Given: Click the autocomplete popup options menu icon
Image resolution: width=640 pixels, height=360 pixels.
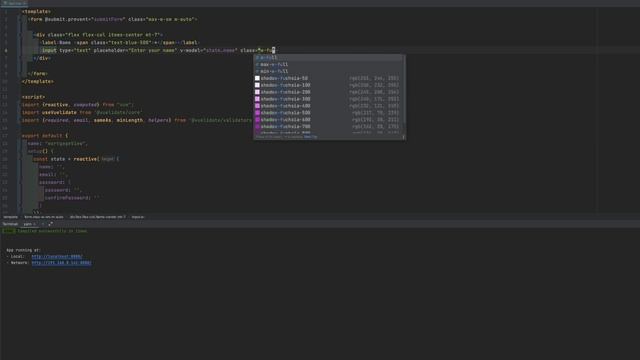Looking at the screenshot, I should (403, 137).
